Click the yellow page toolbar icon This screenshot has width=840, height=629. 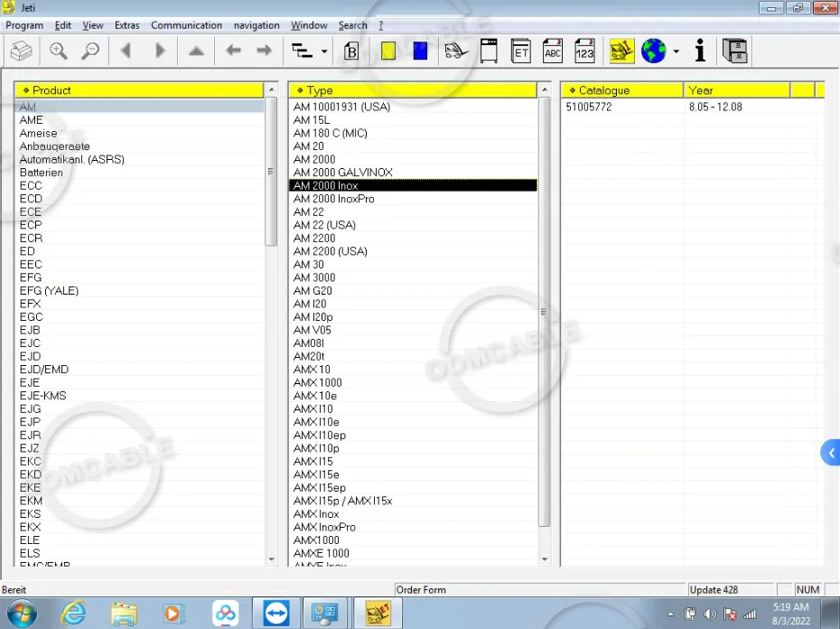(388, 52)
